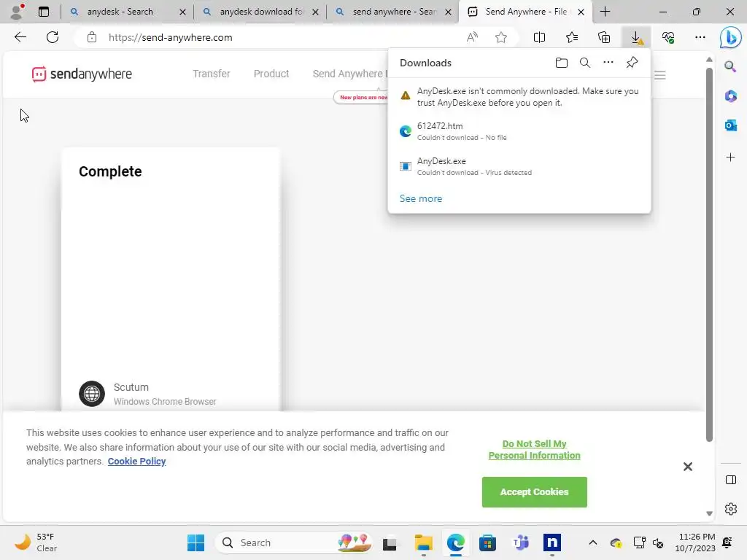Open Edge Settings and more menu
747x560 pixels.
[700, 37]
